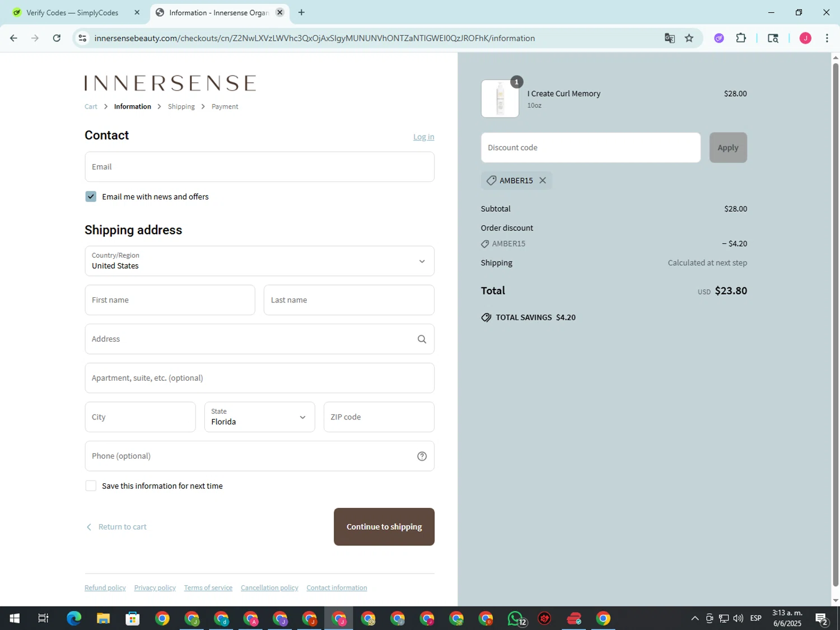Open the State dropdown showing Florida
The height and width of the screenshot is (630, 840).
click(x=259, y=417)
